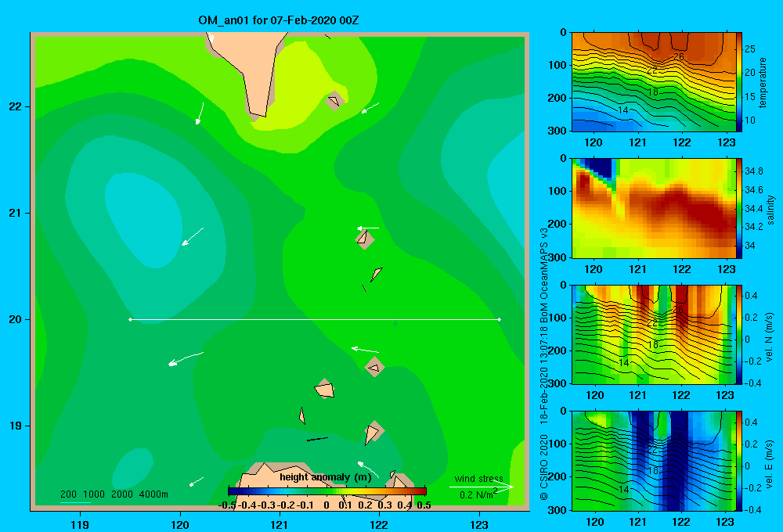Click the small island near 22N 121.5E
Screen dimensions: 783x532
(x=334, y=101)
